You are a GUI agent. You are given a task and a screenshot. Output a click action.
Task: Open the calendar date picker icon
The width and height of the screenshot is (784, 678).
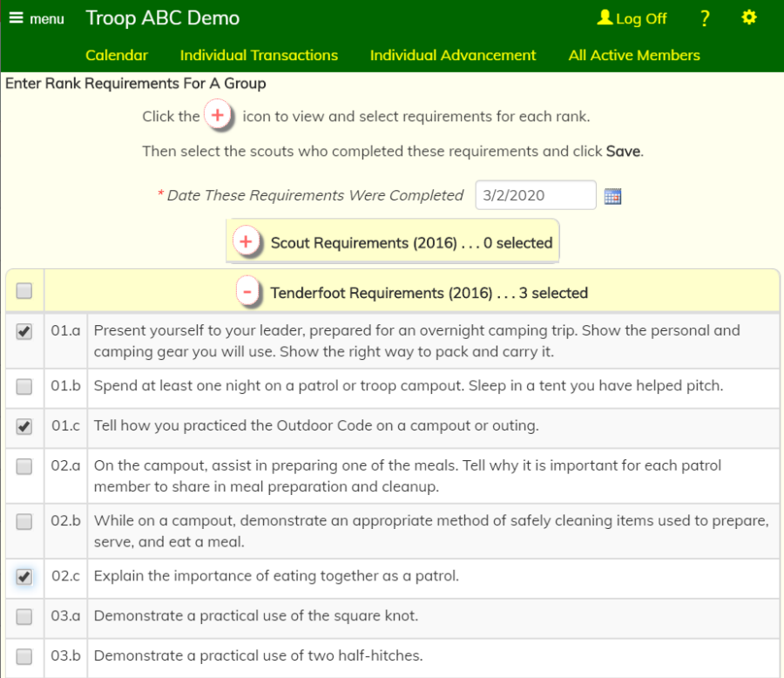pos(612,196)
